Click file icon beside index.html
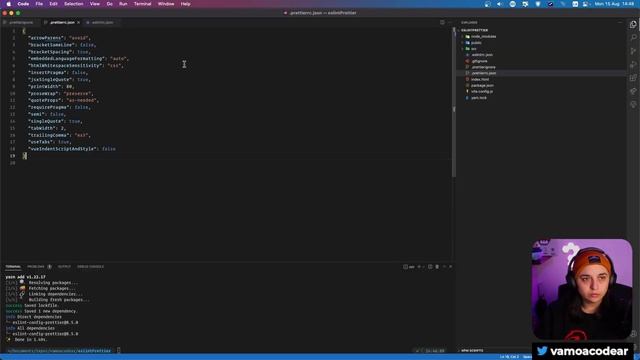640x360 pixels. (467, 79)
